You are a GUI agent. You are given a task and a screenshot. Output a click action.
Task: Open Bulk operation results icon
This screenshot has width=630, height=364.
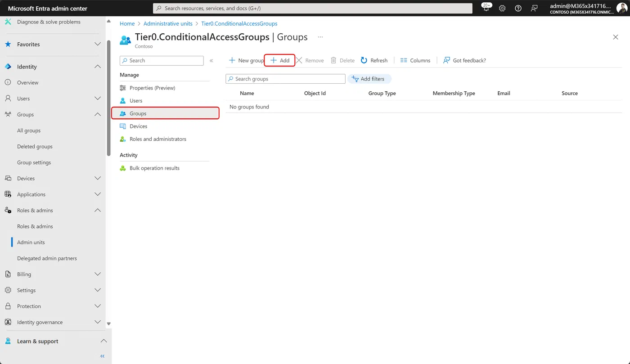point(123,168)
